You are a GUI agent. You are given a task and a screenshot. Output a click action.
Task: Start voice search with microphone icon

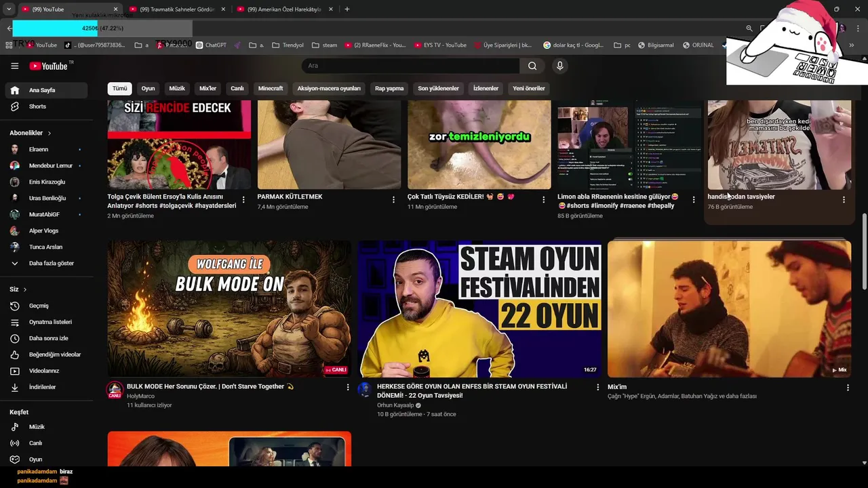[559, 66]
